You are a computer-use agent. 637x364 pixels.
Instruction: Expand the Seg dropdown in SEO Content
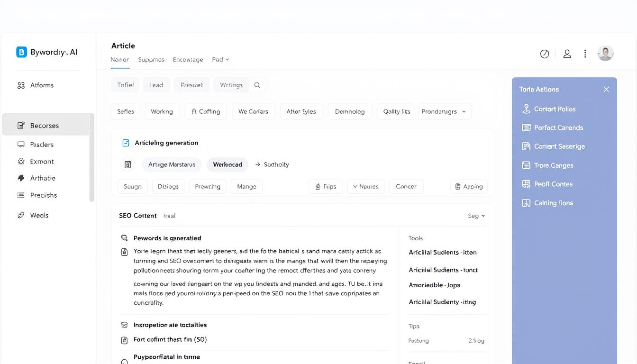tap(476, 216)
